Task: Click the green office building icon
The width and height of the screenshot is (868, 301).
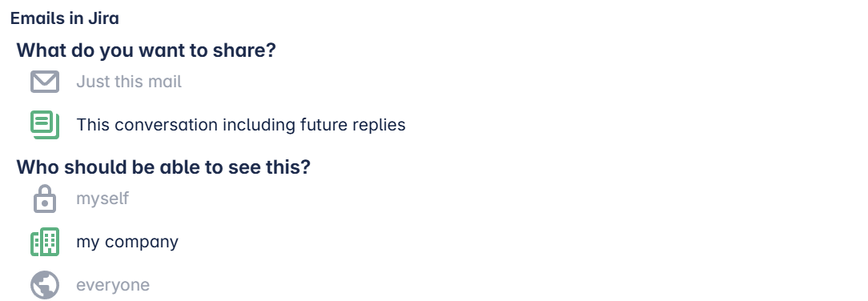Action: [x=45, y=242]
